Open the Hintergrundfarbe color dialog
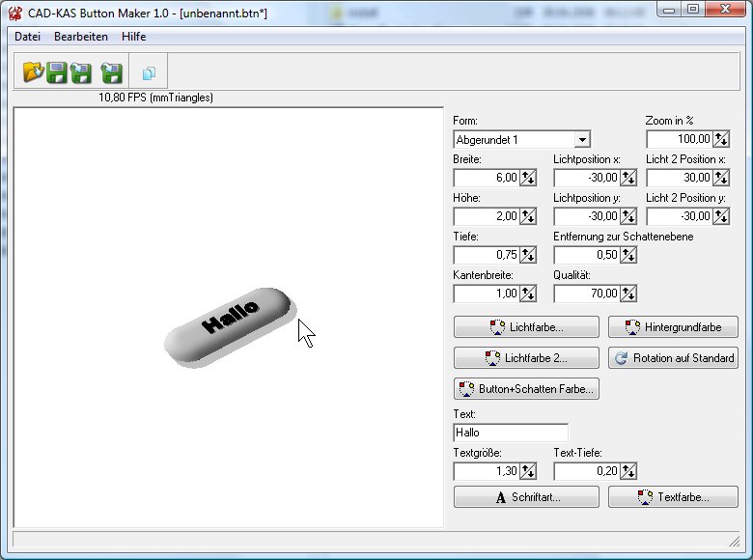753x560 pixels. click(x=673, y=327)
